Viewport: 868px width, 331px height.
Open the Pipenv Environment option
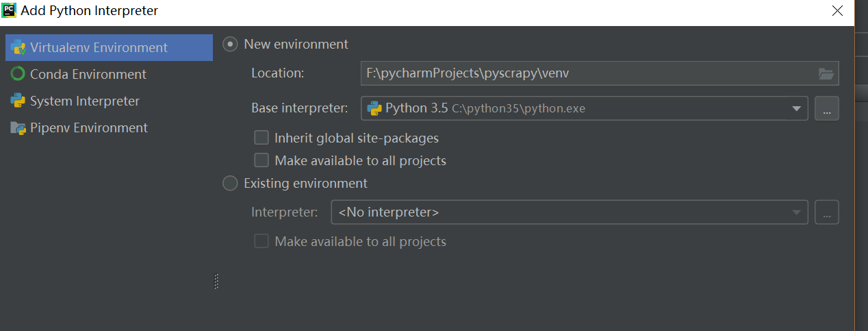88,127
